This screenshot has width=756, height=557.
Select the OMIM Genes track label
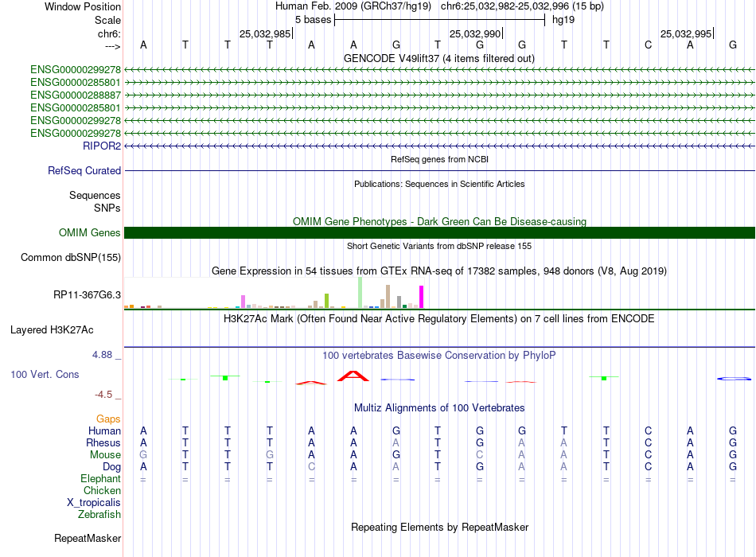pyautogui.click(x=90, y=233)
